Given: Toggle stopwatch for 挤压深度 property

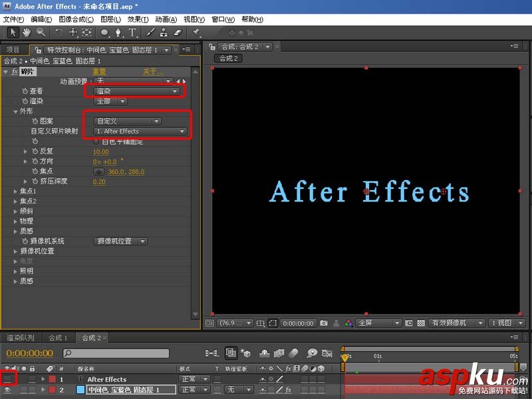Looking at the screenshot, I should [35, 181].
